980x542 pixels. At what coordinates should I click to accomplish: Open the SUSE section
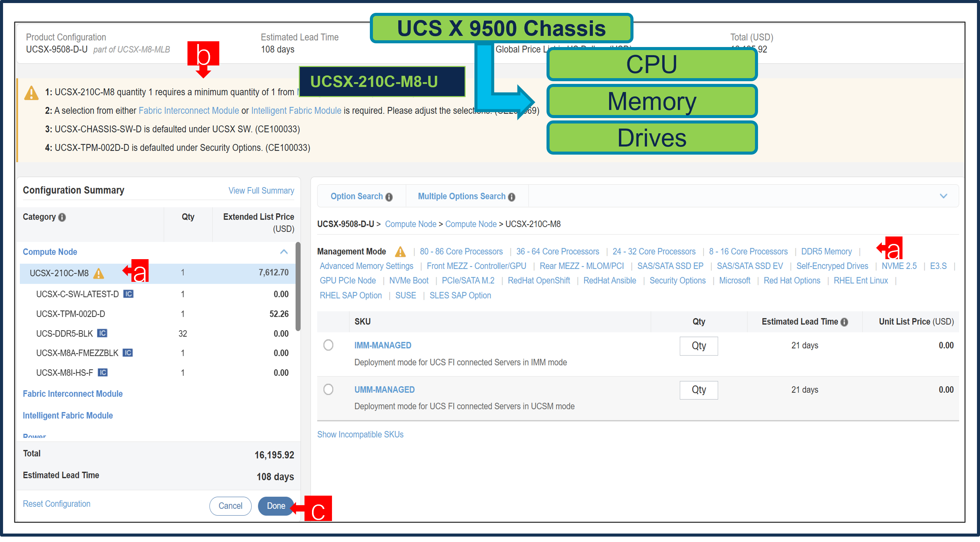(x=405, y=296)
